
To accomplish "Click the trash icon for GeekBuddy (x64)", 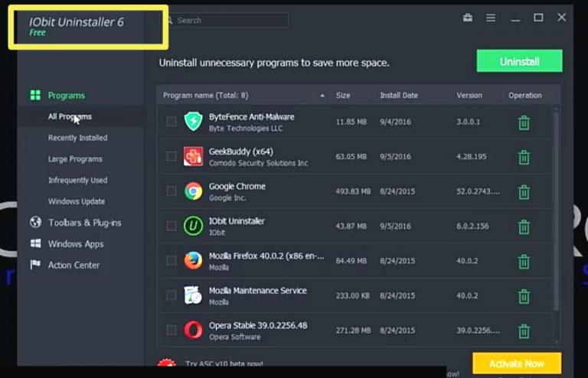I will [x=524, y=158].
